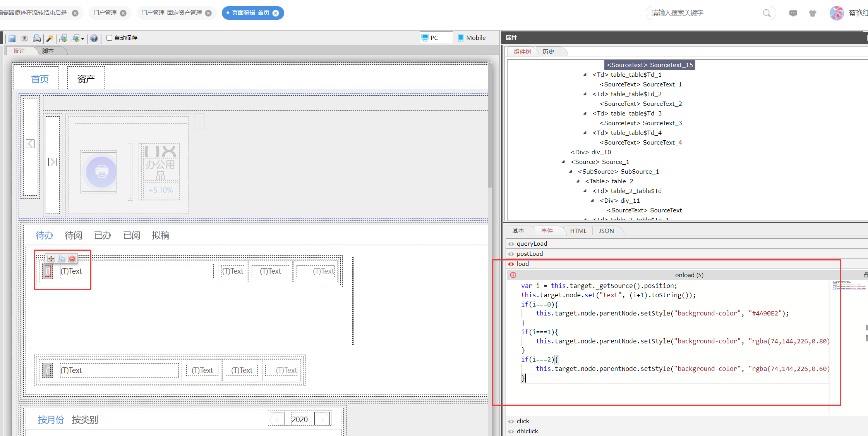The width and height of the screenshot is (868, 436).
Task: Collapse the table_table$Td_1 tree node
Action: [585, 74]
